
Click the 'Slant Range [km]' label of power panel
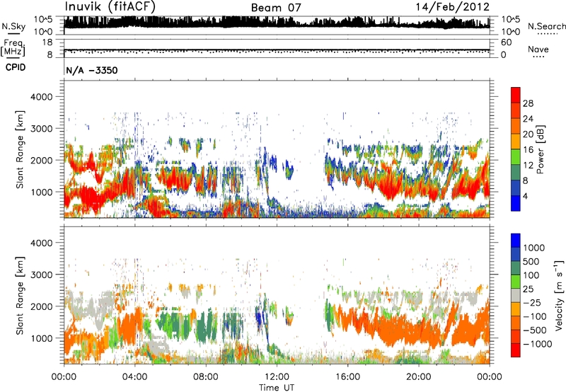[20, 149]
